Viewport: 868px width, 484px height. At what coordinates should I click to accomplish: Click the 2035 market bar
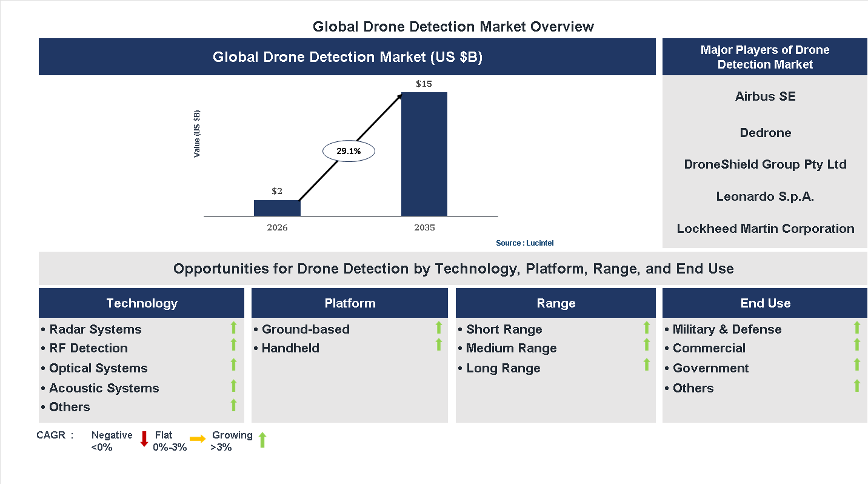pos(424,155)
